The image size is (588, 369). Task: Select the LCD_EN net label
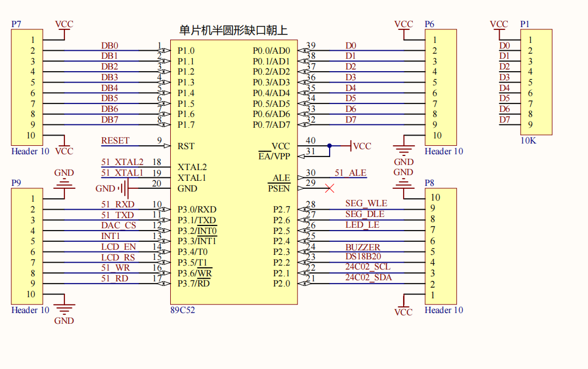[119, 246]
